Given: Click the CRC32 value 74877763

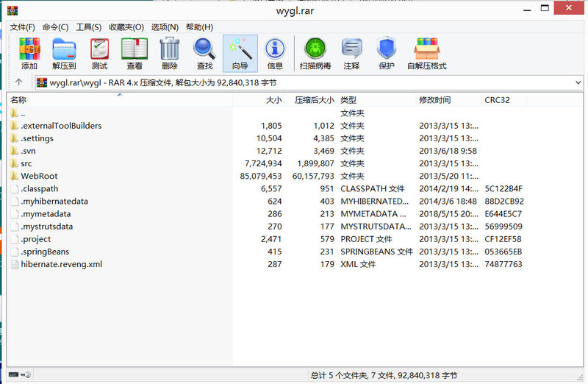Looking at the screenshot, I should click(503, 264).
